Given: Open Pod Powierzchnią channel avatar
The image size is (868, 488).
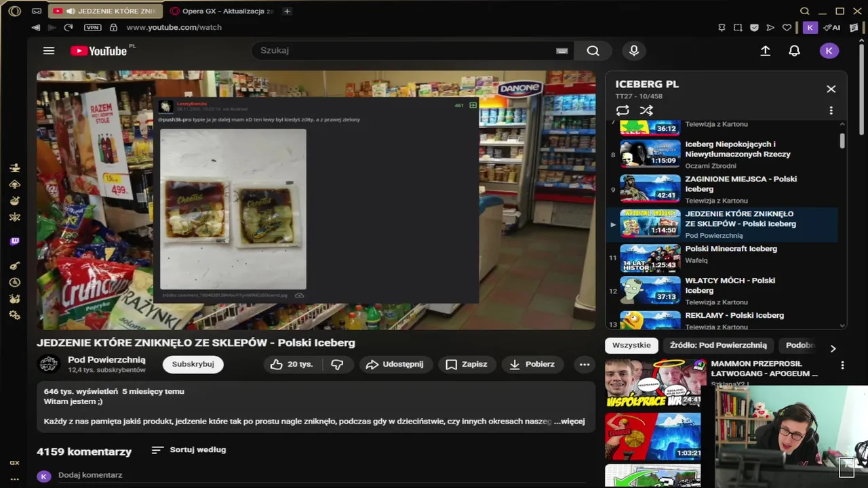Looking at the screenshot, I should click(49, 364).
